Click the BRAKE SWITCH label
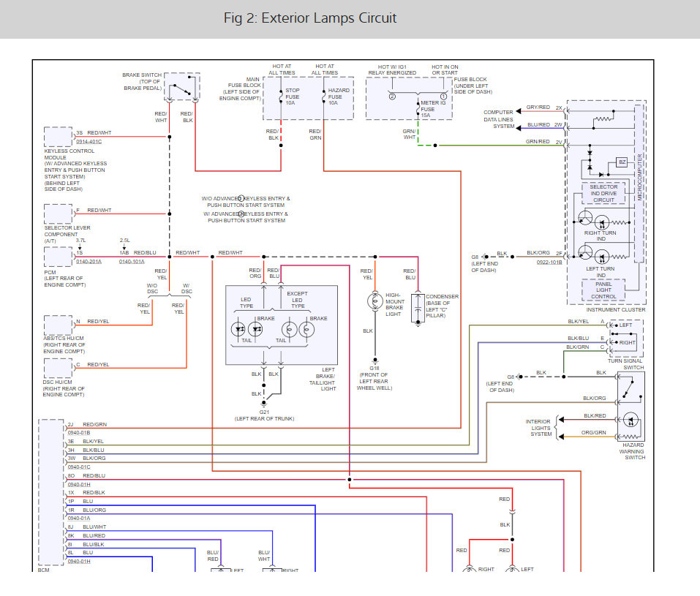 [x=142, y=82]
